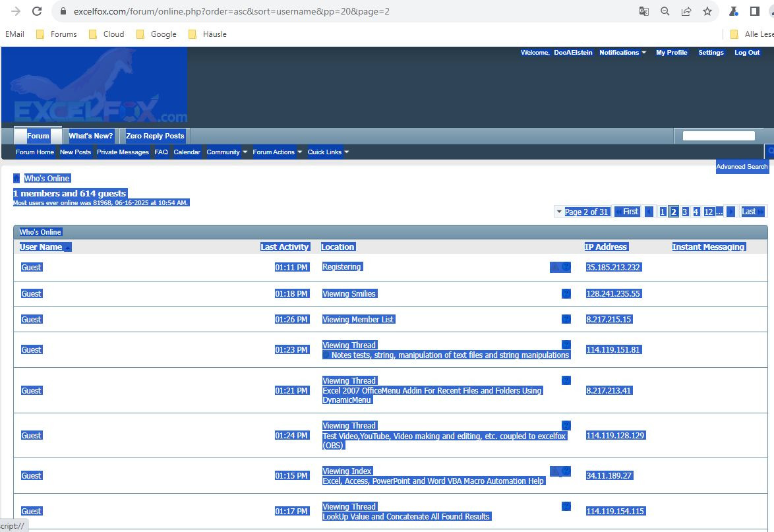Click the question mark icon in Registering row

[x=566, y=267]
